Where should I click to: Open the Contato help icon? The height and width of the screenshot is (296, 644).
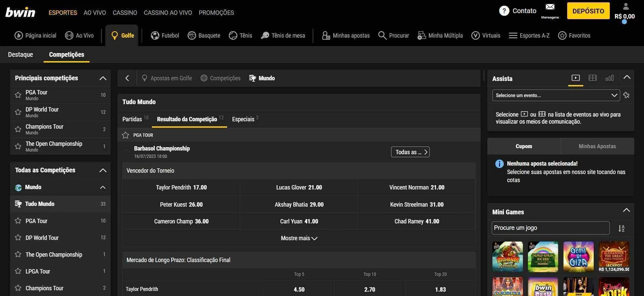[504, 11]
